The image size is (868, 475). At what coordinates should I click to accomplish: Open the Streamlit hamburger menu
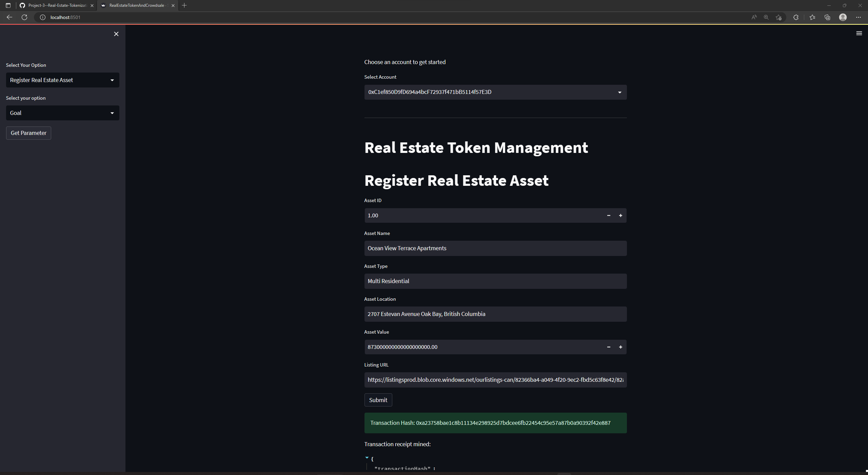[x=859, y=33]
